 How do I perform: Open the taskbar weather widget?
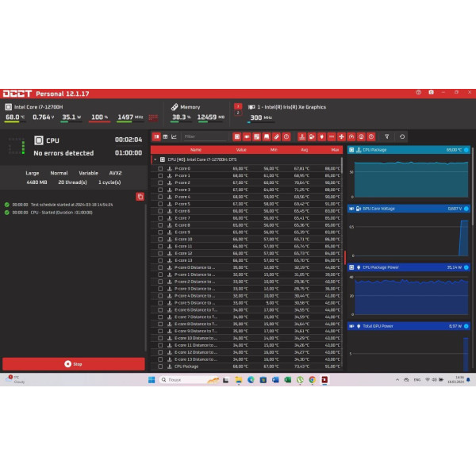[15, 379]
